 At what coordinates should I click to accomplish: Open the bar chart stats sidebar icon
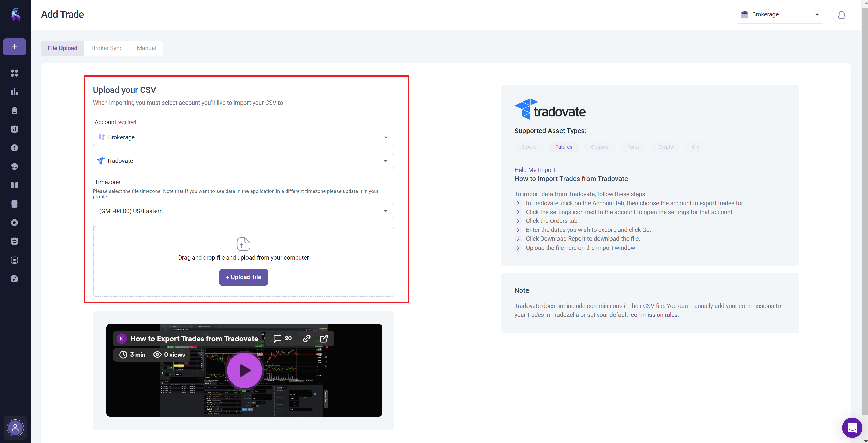tap(14, 92)
